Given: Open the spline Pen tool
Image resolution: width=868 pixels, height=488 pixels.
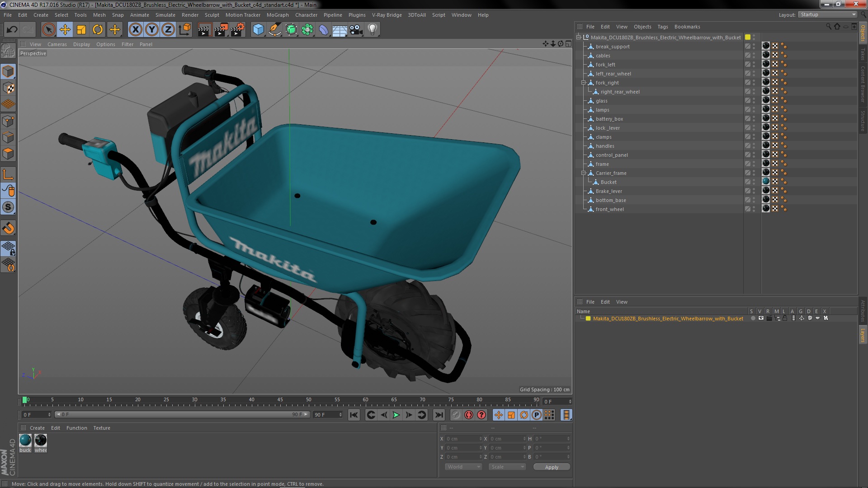Looking at the screenshot, I should tap(274, 30).
